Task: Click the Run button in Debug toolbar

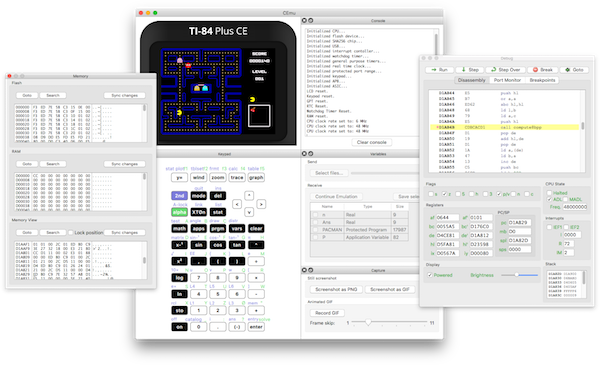Action: [439, 70]
